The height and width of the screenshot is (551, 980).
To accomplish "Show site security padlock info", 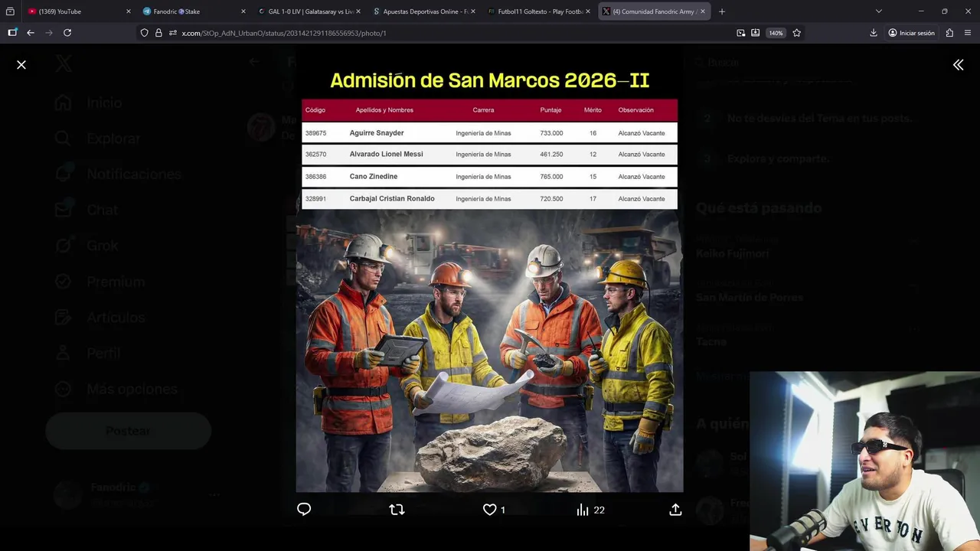I will pos(158,33).
